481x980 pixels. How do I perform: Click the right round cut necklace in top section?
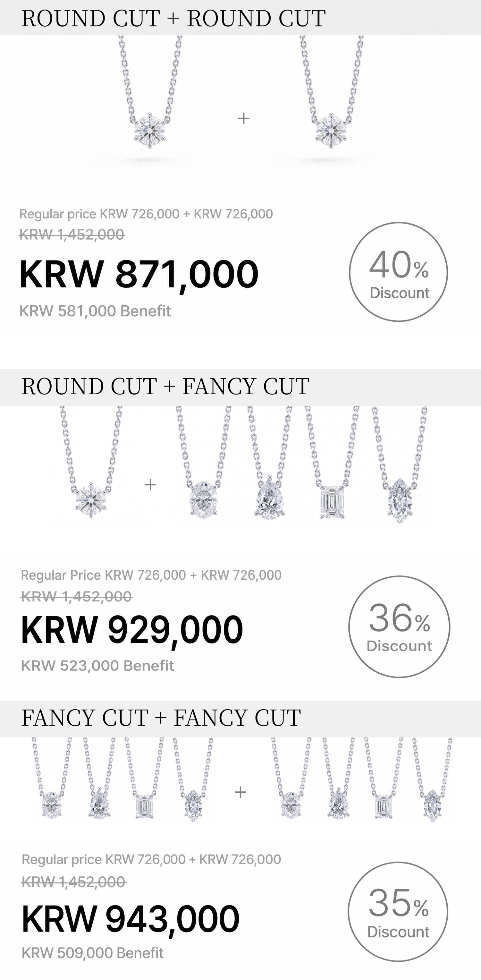coord(332,92)
